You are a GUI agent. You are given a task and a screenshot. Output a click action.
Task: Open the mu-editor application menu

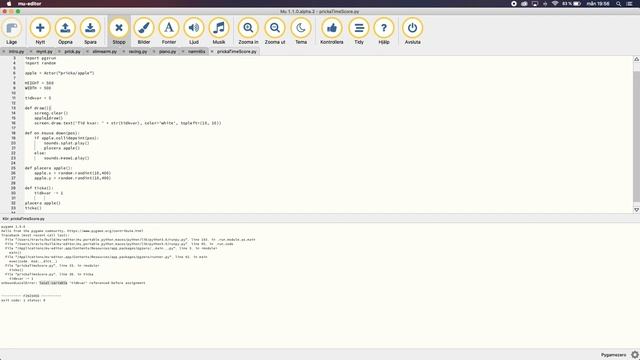point(29,4)
